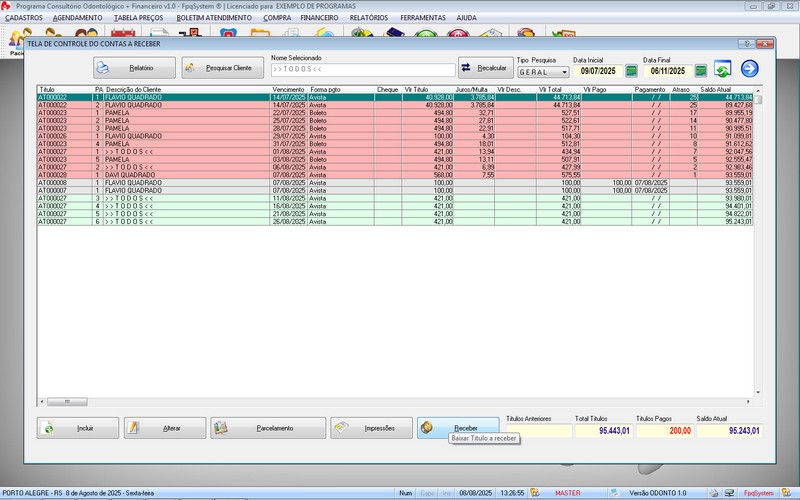Open the TABELA PREÇOS menu
Screen dimensions: 800x500
(x=140, y=18)
